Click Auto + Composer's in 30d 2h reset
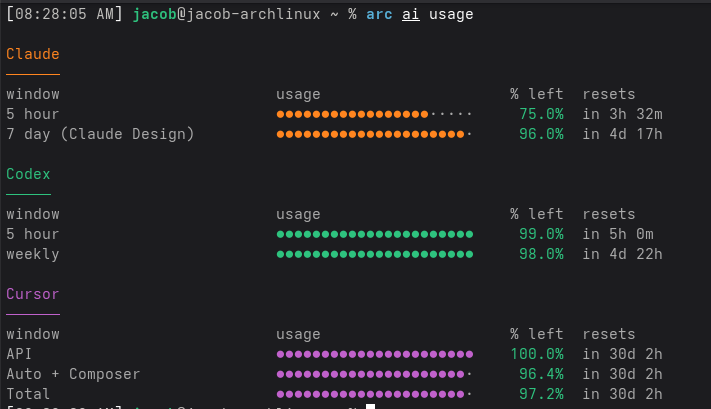This screenshot has height=409, width=711. (623, 374)
